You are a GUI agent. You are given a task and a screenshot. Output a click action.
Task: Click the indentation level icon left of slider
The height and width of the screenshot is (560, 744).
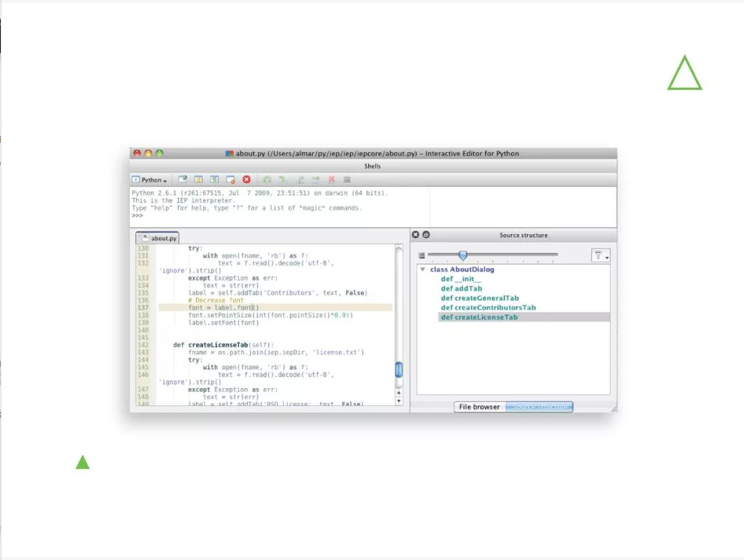[x=421, y=255]
